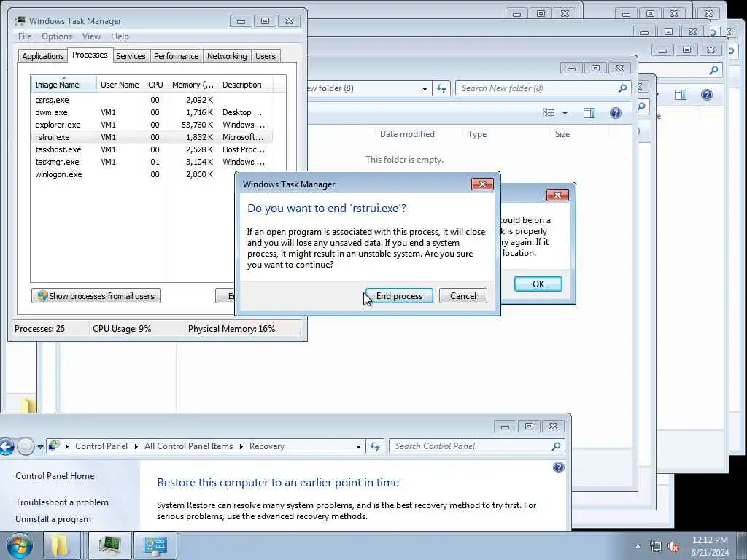The height and width of the screenshot is (560, 747).
Task: Click the Task Manager title bar icon
Action: click(x=20, y=21)
